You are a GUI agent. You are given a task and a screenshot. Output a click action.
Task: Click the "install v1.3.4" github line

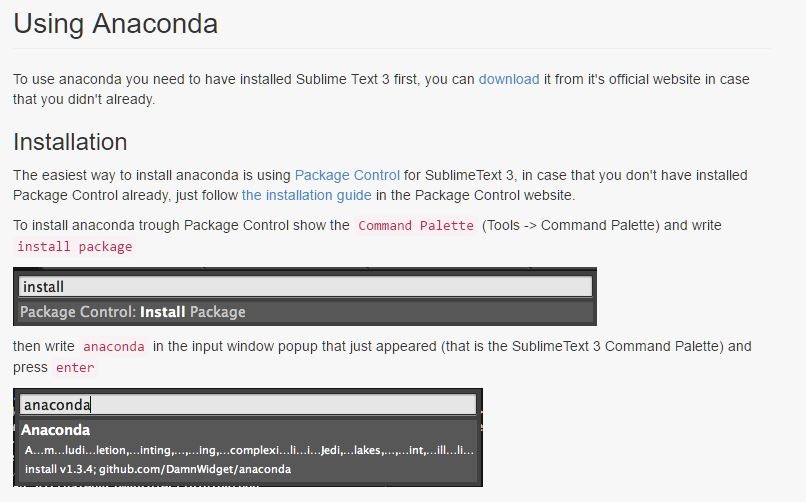(x=158, y=469)
